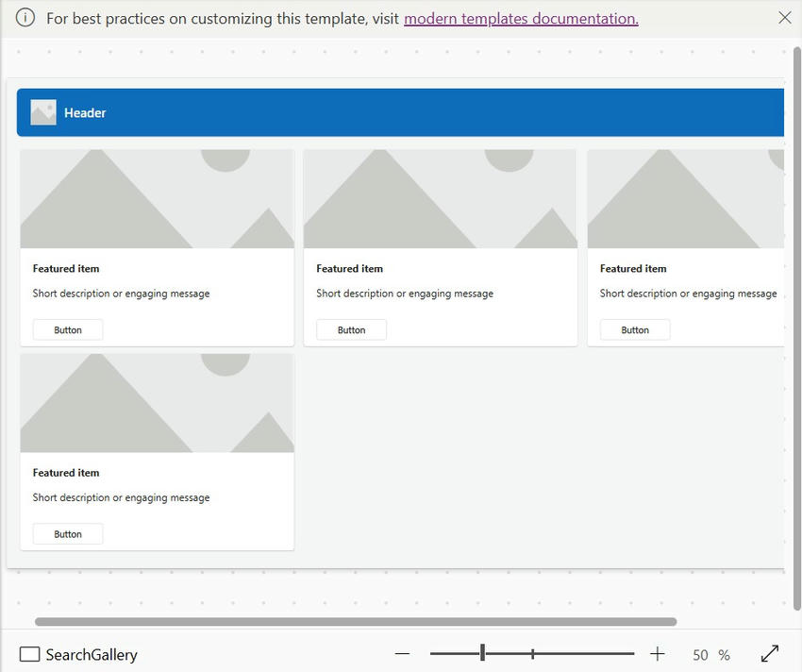Click Button on the bottom Featured item card
The image size is (802, 672).
pyautogui.click(x=67, y=533)
